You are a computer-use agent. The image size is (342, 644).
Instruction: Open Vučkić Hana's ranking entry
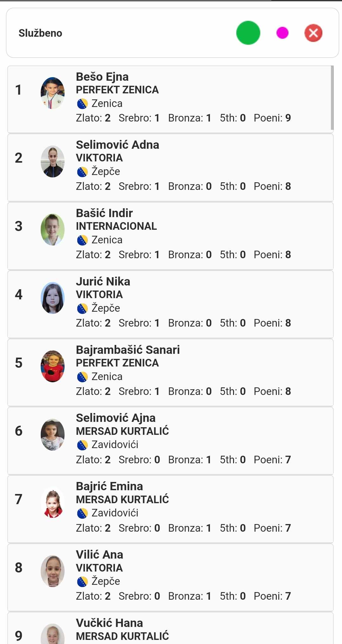(109, 623)
